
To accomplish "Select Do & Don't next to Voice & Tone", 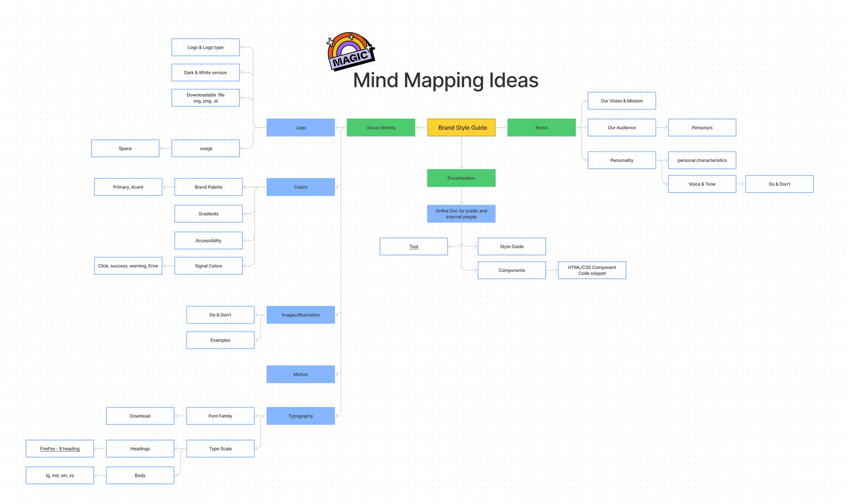I will (779, 184).
